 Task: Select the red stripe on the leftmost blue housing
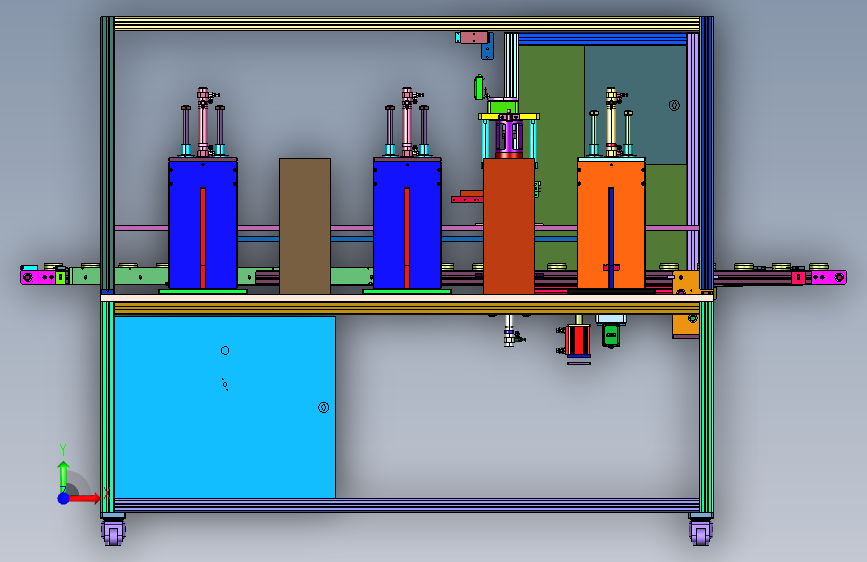[x=203, y=238]
